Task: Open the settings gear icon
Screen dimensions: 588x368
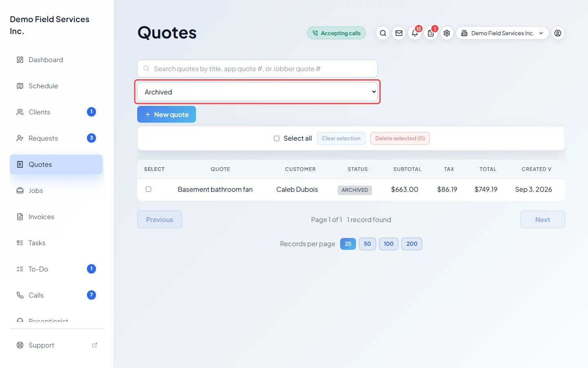Action: click(x=447, y=33)
